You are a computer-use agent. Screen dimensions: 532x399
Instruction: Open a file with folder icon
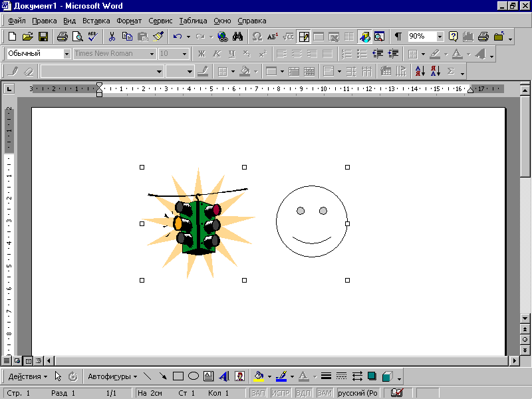pyautogui.click(x=28, y=37)
